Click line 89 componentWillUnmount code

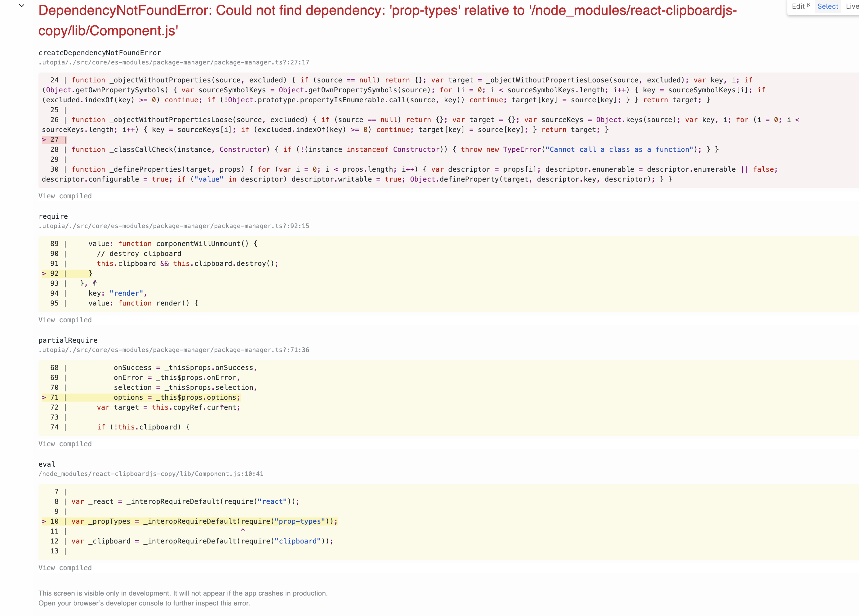(173, 244)
